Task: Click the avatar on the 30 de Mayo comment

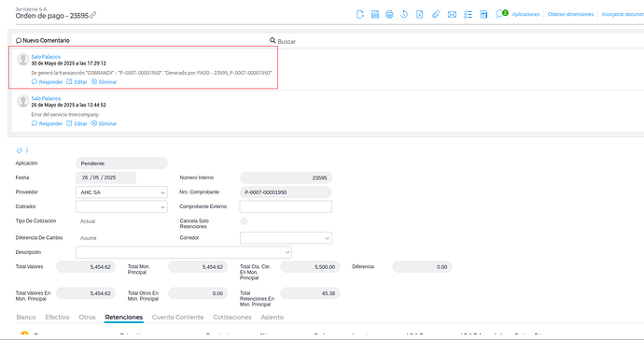Action: 23,59
